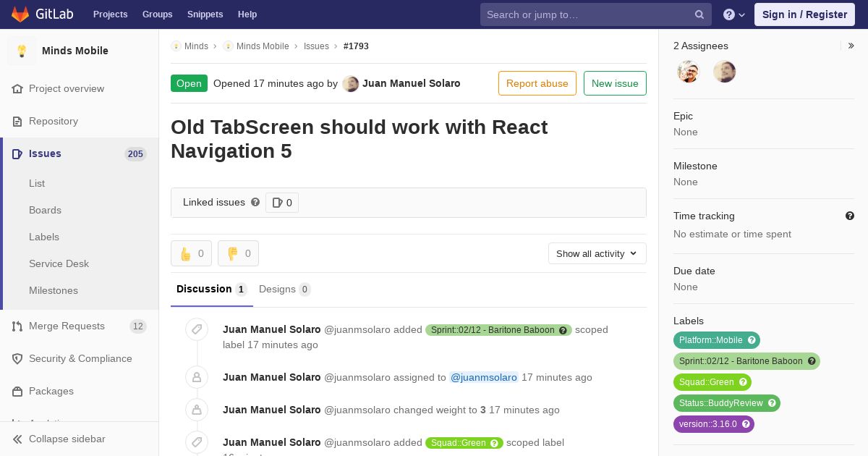This screenshot has height=456, width=868.
Task: Click Juan Manuel Solaro author name in header
Action: click(412, 83)
